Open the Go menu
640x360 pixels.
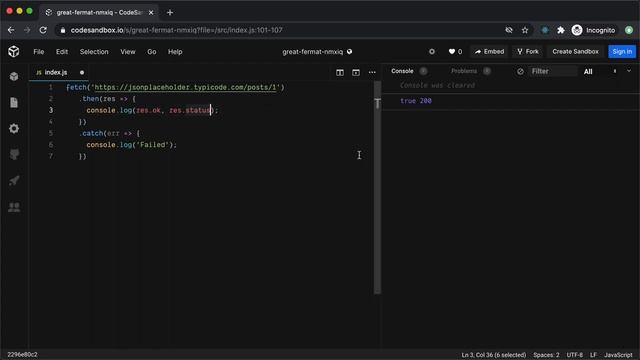151,52
